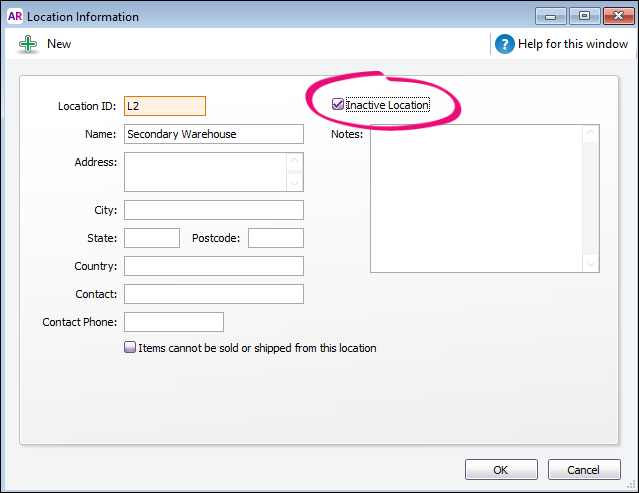Click the green plus New icon
The width and height of the screenshot is (639, 493).
point(27,44)
